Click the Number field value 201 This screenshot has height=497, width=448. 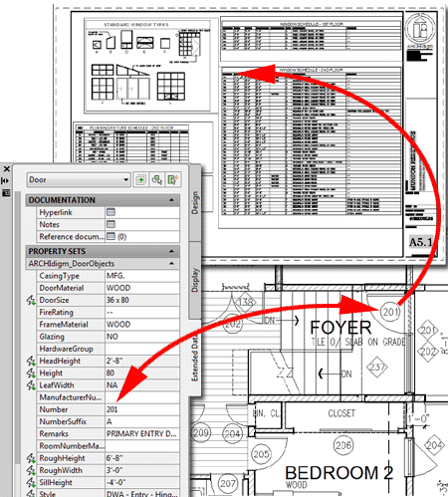tap(142, 409)
